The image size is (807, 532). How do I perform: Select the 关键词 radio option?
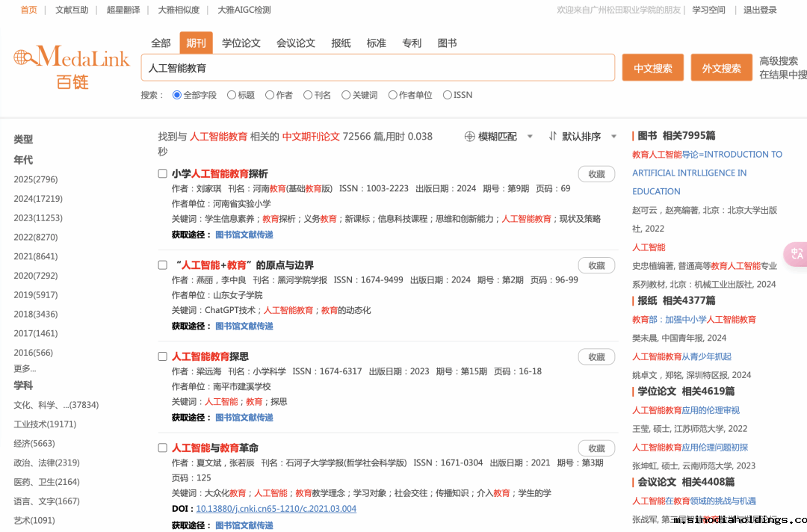click(346, 95)
